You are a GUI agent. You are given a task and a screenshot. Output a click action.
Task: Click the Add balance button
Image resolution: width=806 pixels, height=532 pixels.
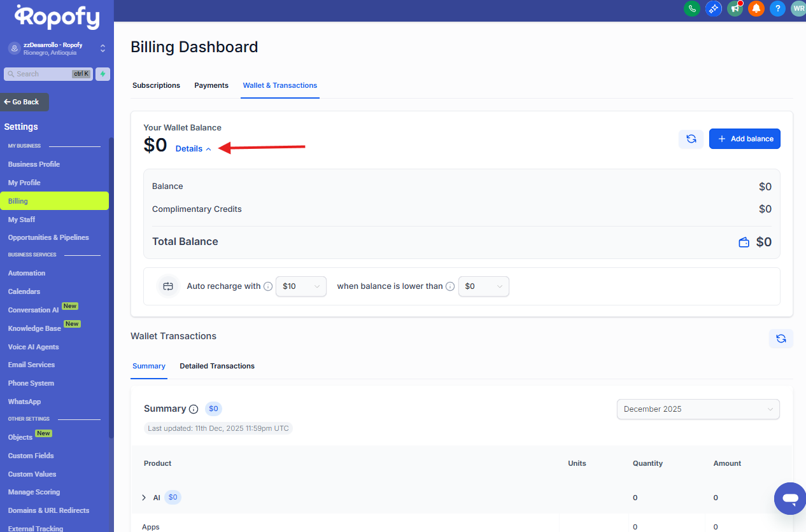click(x=744, y=139)
